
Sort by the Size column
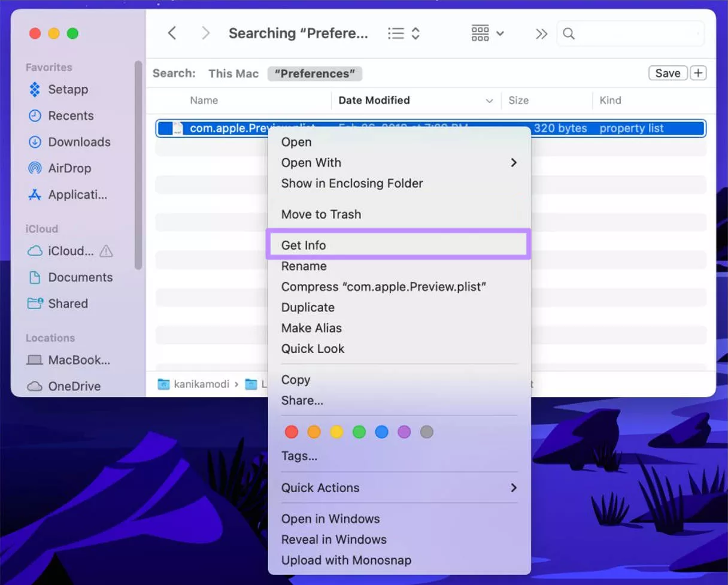coord(518,100)
